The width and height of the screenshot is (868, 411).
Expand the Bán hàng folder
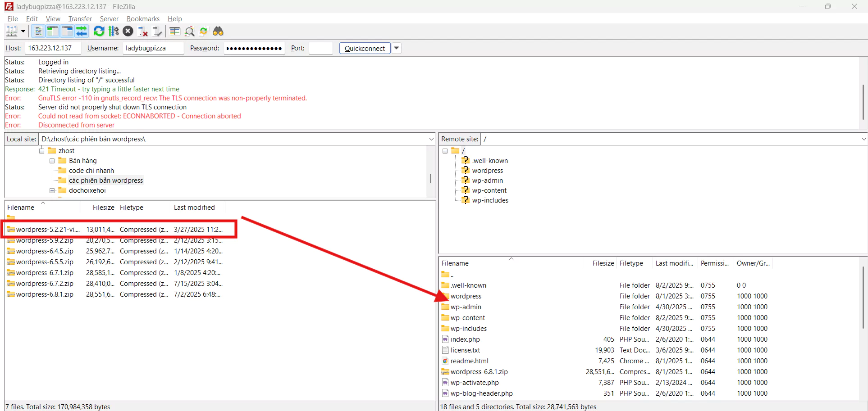tap(52, 161)
